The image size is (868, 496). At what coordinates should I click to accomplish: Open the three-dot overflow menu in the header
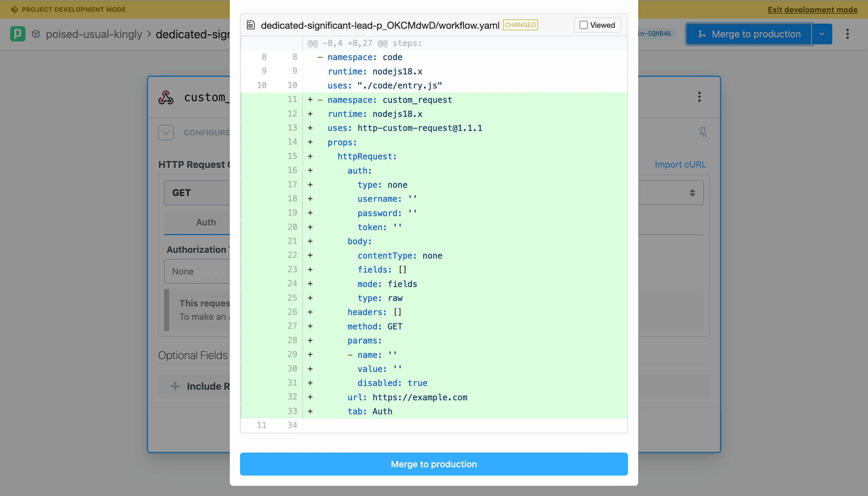[848, 34]
